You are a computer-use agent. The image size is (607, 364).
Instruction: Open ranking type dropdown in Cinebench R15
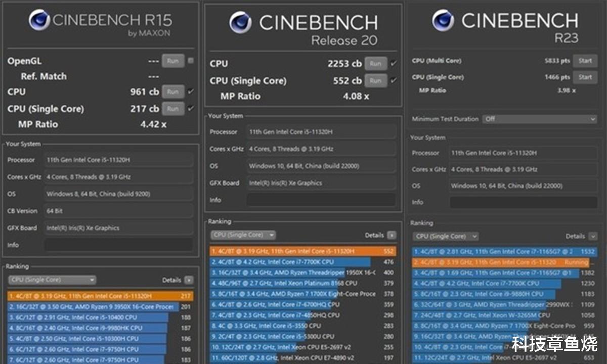(52, 280)
